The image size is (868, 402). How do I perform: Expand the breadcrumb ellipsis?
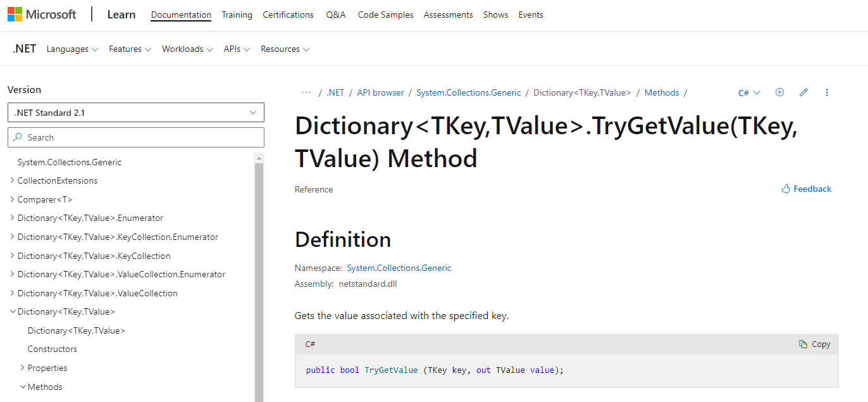click(306, 92)
